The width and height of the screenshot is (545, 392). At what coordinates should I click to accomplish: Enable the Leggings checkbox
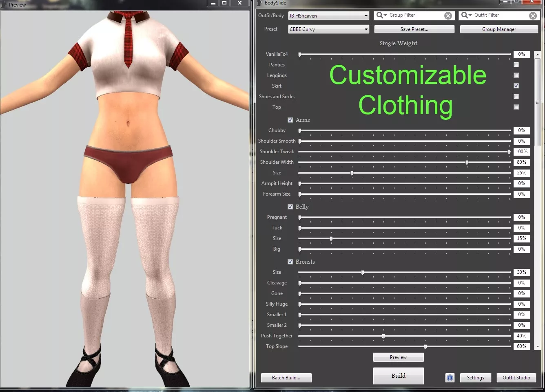pos(516,75)
